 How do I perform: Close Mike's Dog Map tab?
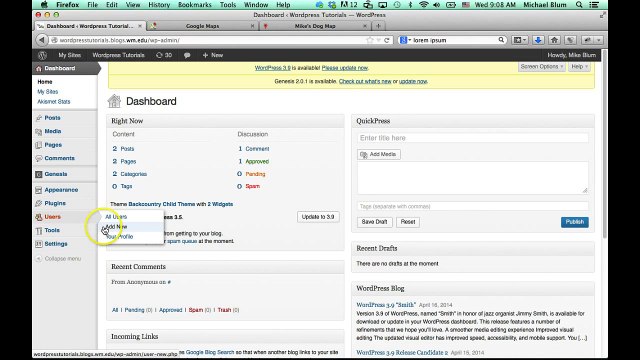[365, 26]
